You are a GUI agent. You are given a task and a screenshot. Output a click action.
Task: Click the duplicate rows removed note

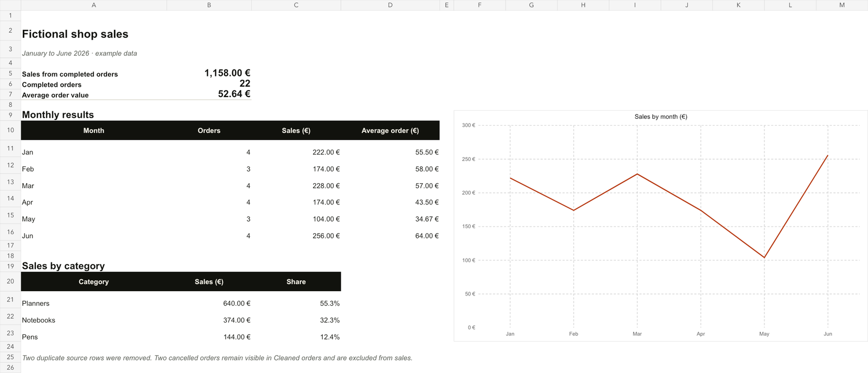217,358
